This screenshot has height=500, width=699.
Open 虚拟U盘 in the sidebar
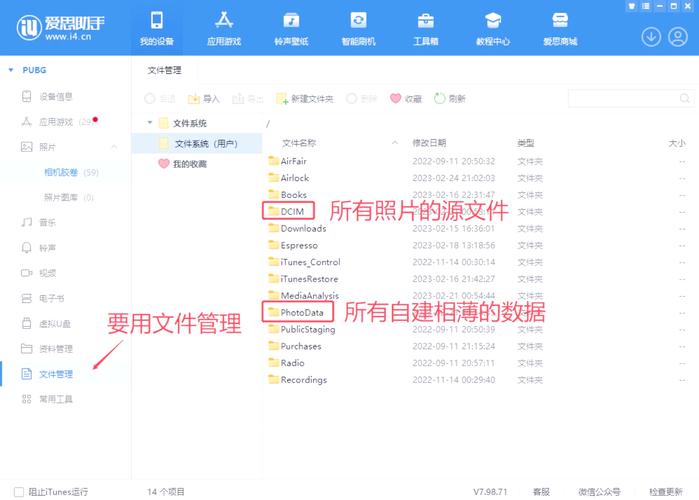click(46, 324)
